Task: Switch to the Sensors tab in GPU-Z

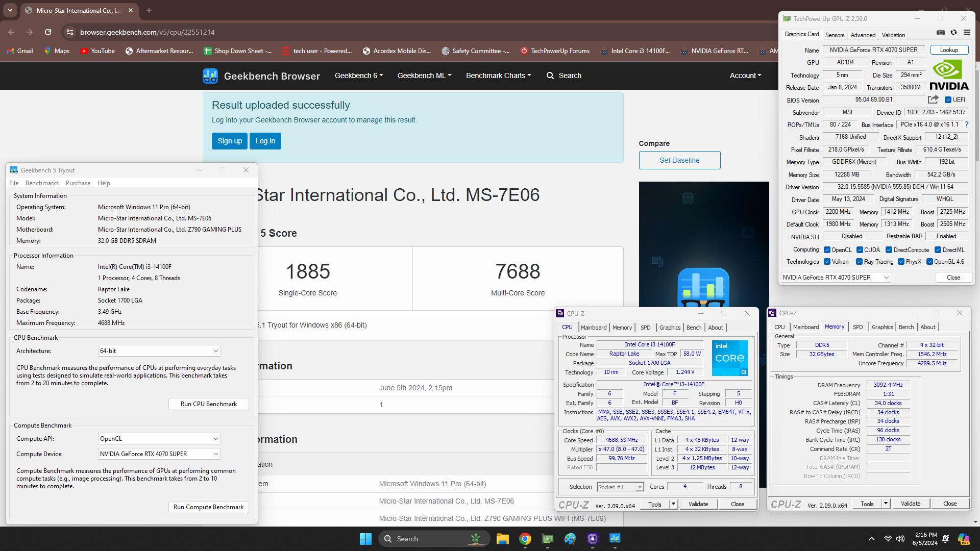Action: coord(835,35)
